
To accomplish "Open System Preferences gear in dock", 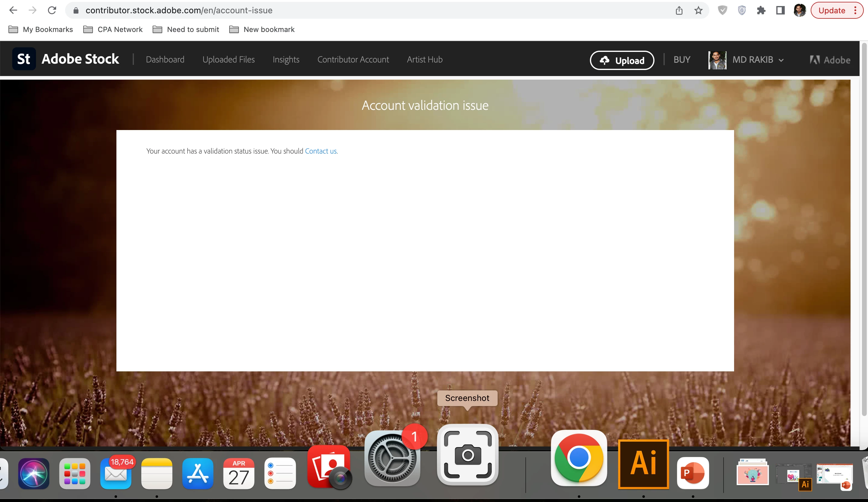I will pos(392,459).
